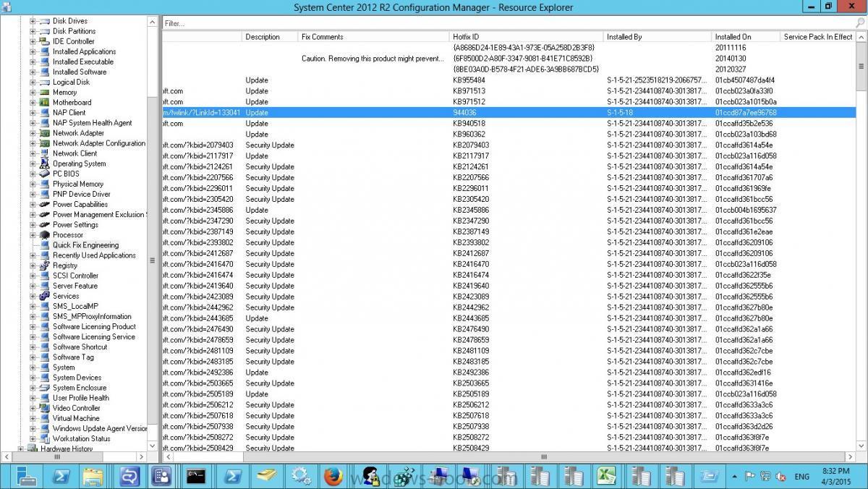Select the Virtual Machine tree item
This screenshot has width=868, height=489.
coord(76,418)
